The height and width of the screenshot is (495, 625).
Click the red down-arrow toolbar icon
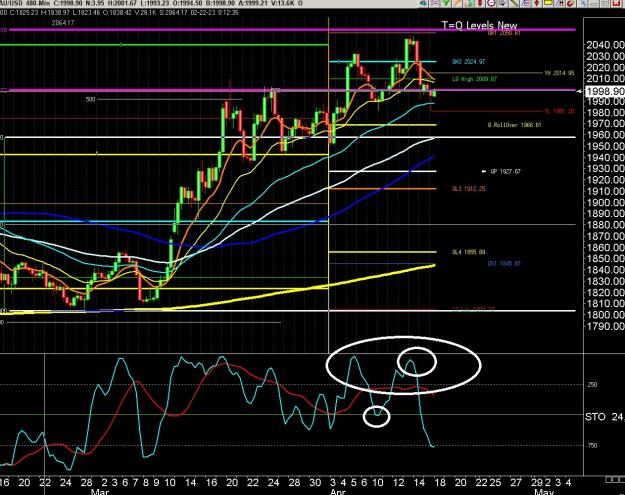pos(537,3)
